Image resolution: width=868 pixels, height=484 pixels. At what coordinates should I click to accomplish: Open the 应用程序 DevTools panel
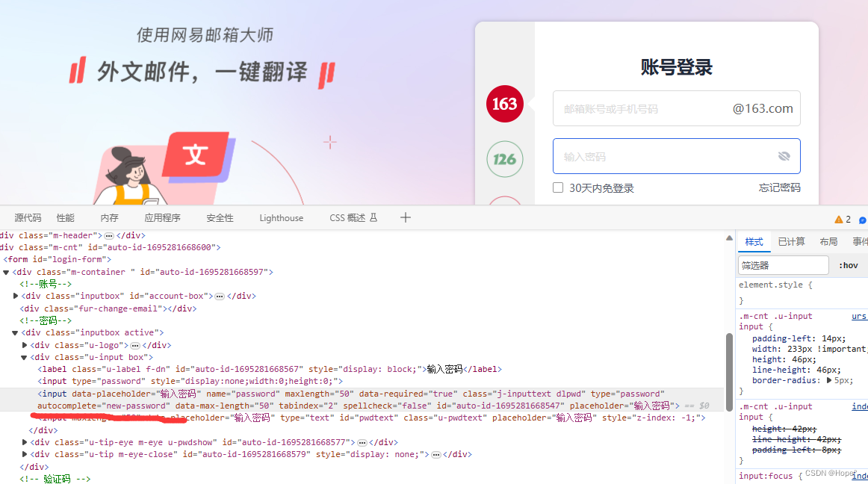click(163, 217)
